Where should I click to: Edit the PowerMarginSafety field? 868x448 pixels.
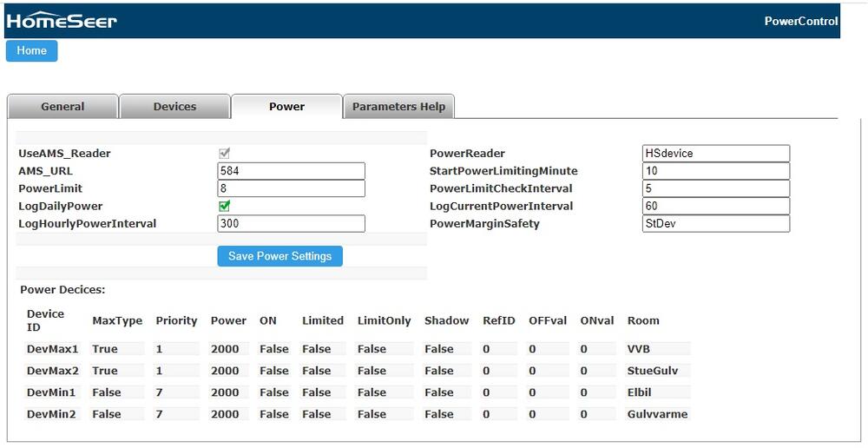[x=716, y=224]
